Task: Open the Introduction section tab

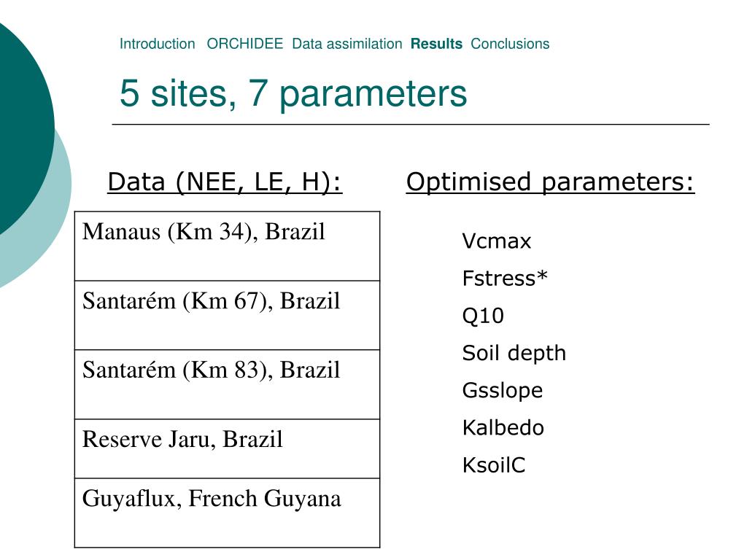Action: point(158,44)
